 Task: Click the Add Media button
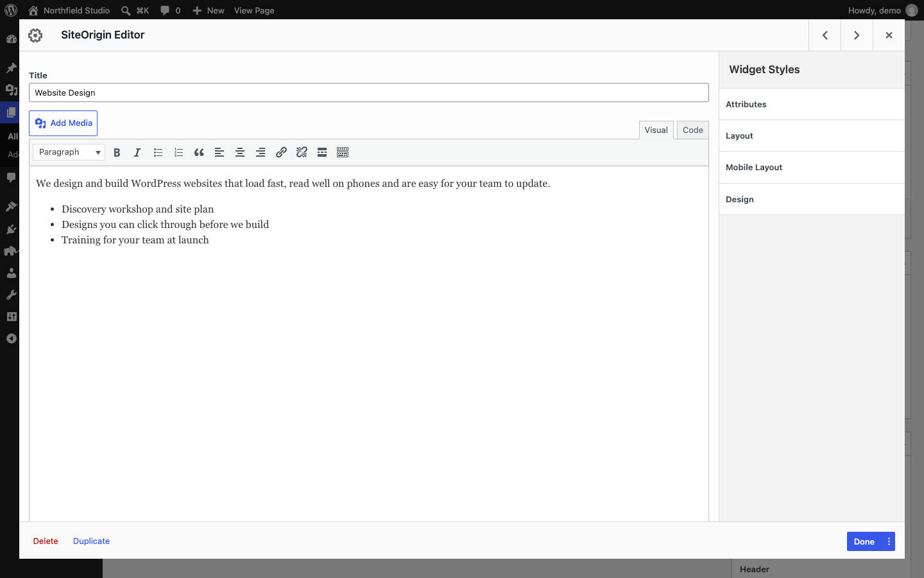pos(63,123)
